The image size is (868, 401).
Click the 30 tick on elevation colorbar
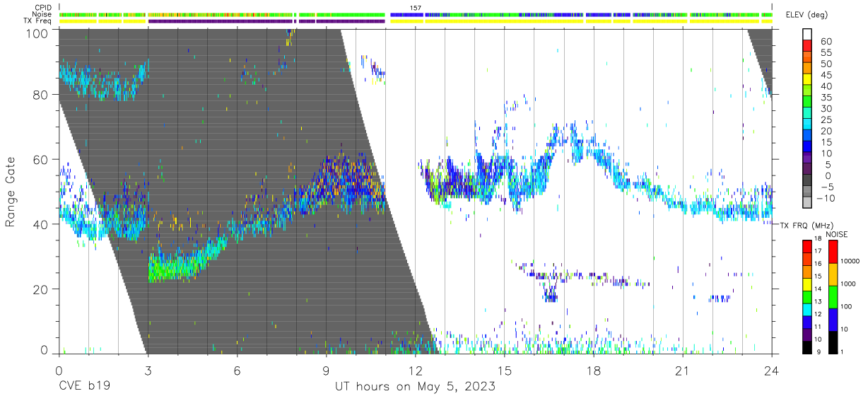(826, 108)
